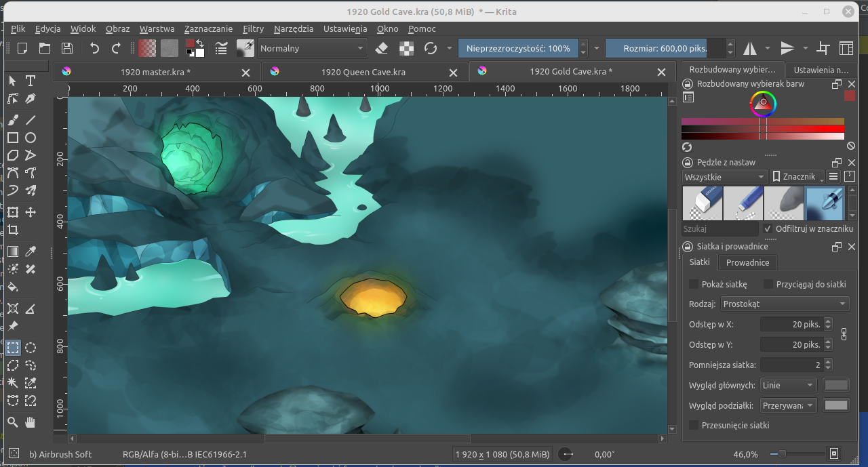This screenshot has width=868, height=467.
Task: Enable the Pokaż siatkę checkbox
Action: [694, 284]
